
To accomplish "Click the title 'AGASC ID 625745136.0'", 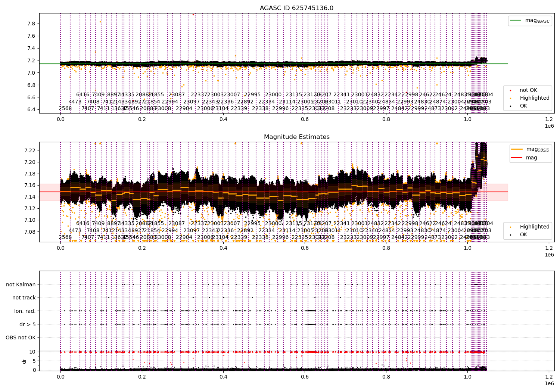I will (297, 8).
